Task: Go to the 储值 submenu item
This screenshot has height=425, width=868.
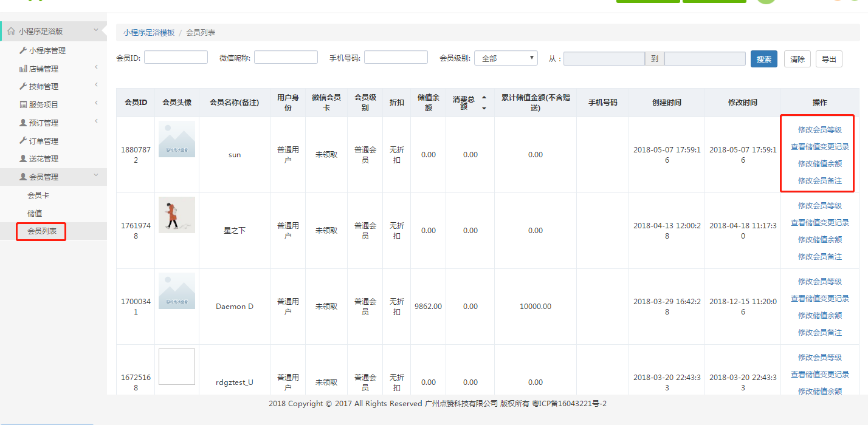Action: click(x=35, y=214)
